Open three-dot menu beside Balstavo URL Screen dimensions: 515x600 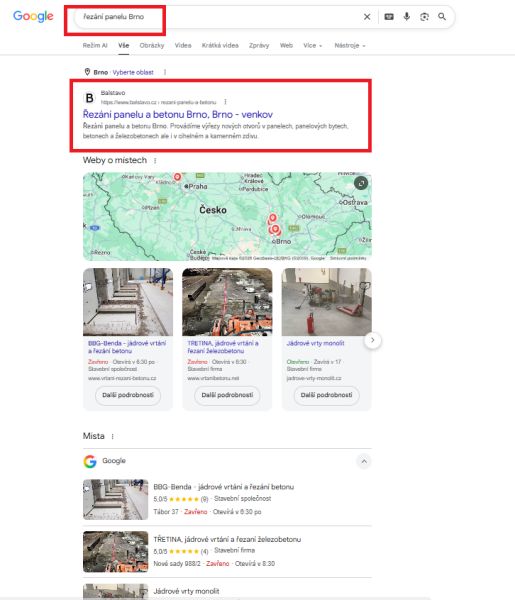225,102
